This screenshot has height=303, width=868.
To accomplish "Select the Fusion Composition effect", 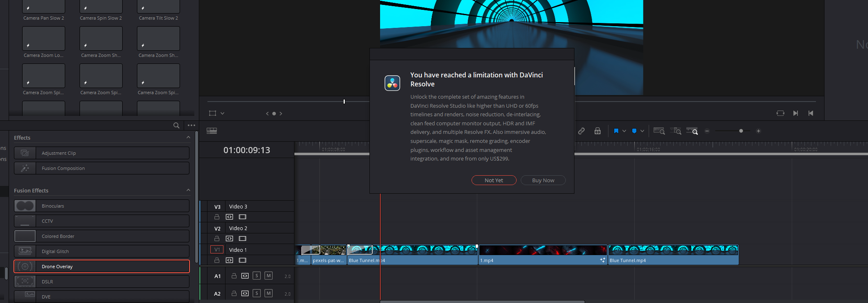I will (102, 168).
